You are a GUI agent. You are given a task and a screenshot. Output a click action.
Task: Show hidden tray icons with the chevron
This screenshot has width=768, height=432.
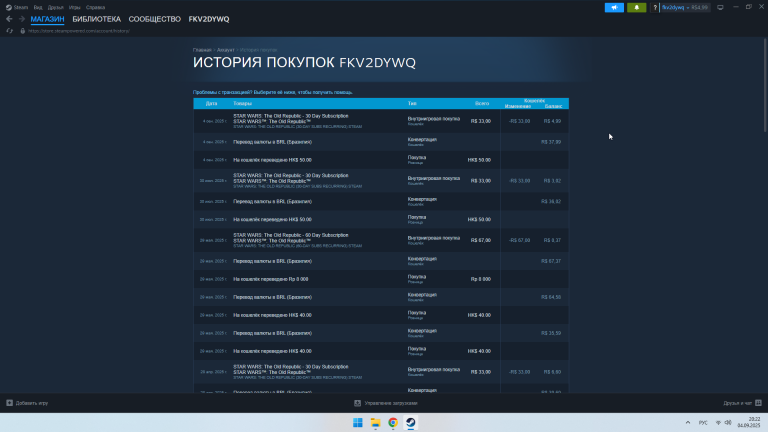[x=688, y=423]
